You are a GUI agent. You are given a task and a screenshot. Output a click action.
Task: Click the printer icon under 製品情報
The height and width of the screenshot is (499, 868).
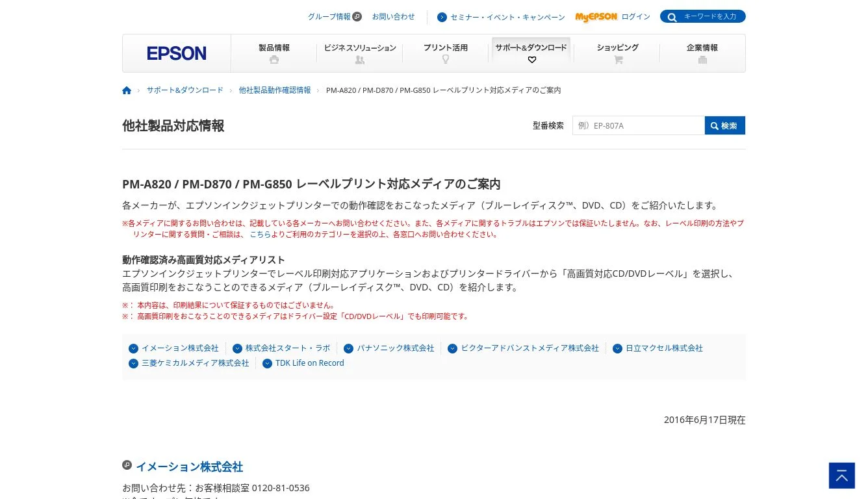pos(274,60)
